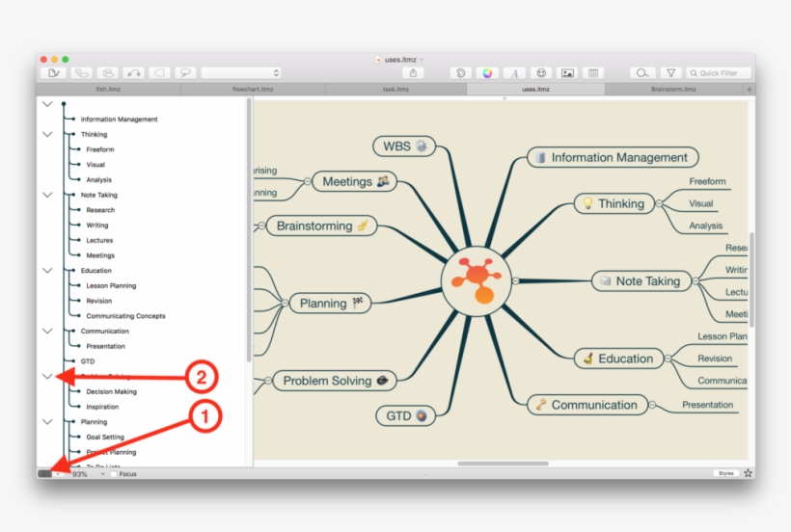Collapse the Meetings node branch circle
This screenshot has width=791, height=532.
[308, 181]
